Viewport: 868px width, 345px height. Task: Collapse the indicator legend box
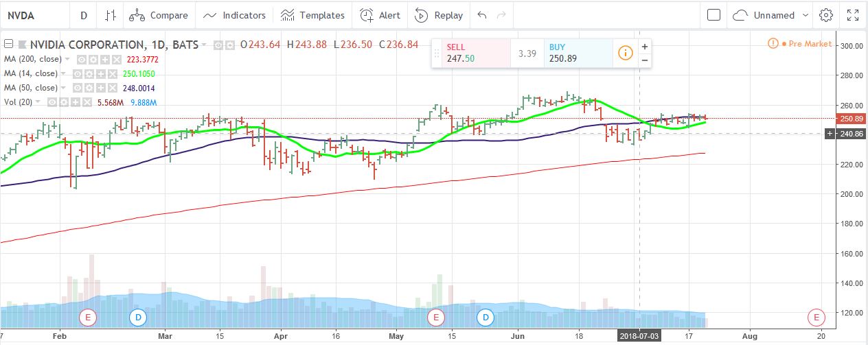click(x=8, y=45)
